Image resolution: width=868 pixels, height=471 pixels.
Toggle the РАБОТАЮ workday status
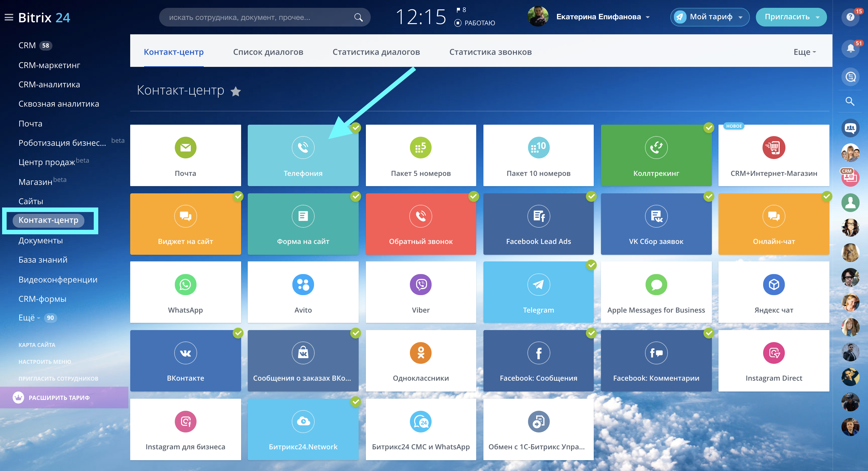[475, 23]
